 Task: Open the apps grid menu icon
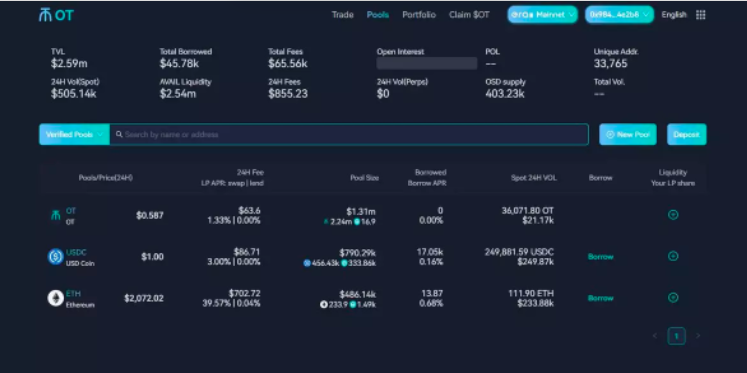pyautogui.click(x=700, y=15)
